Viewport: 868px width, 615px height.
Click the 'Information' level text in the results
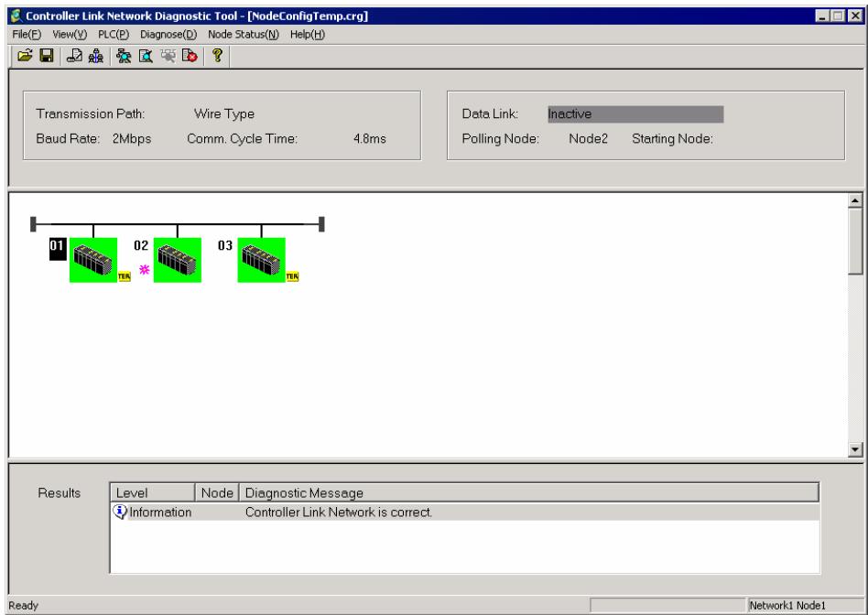click(160, 512)
